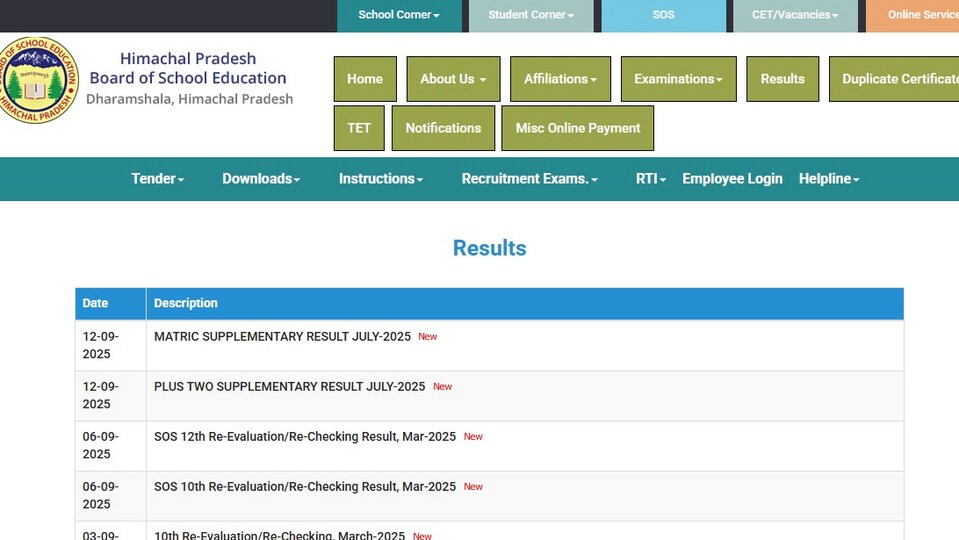Click the 12-09-2025 date of Plus Two row
This screenshot has width=959, height=540.
click(x=101, y=395)
